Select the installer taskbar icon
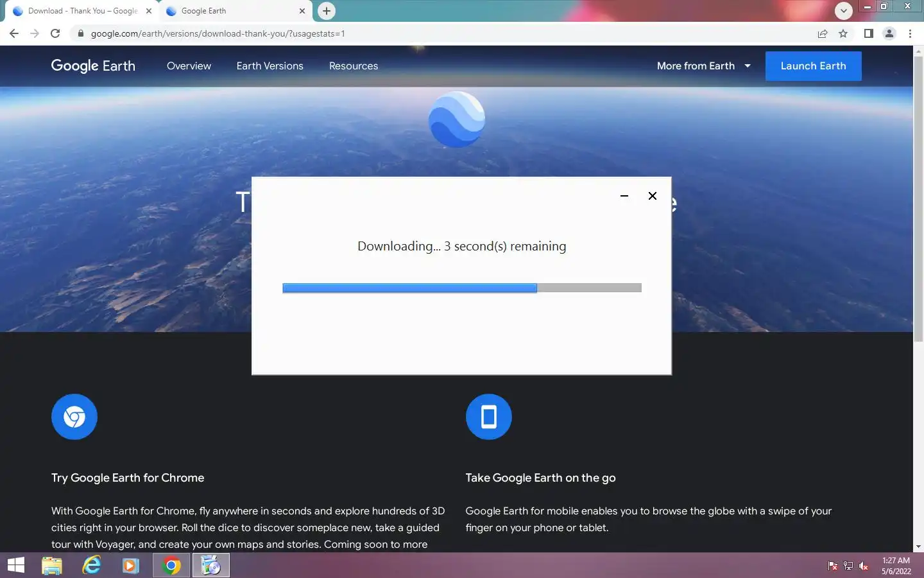The height and width of the screenshot is (578, 924). pyautogui.click(x=210, y=566)
